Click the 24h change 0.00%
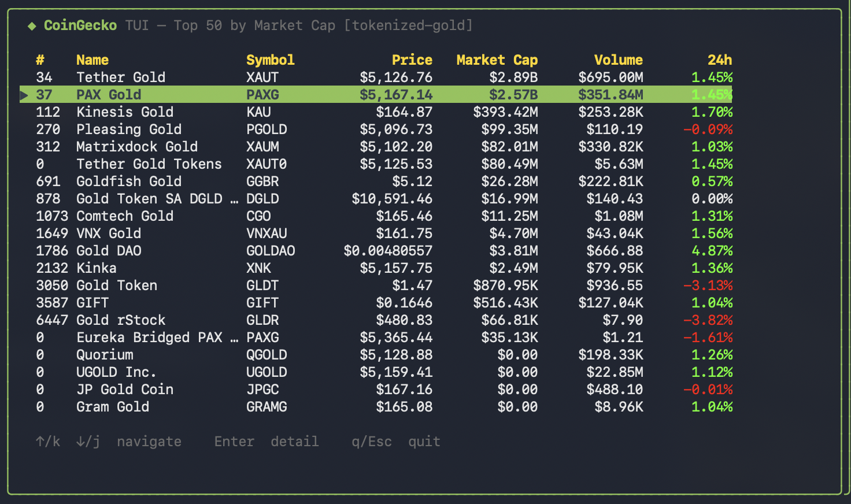The height and width of the screenshot is (504, 851). point(712,199)
